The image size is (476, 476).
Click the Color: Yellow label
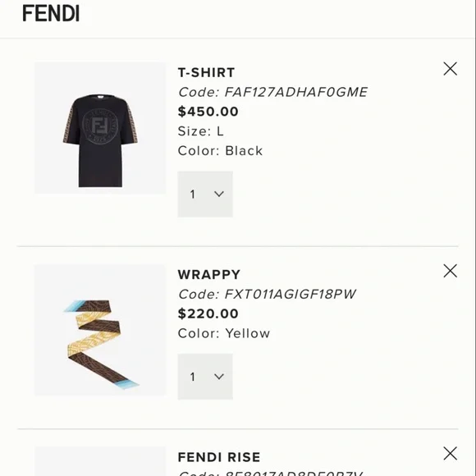[224, 333]
